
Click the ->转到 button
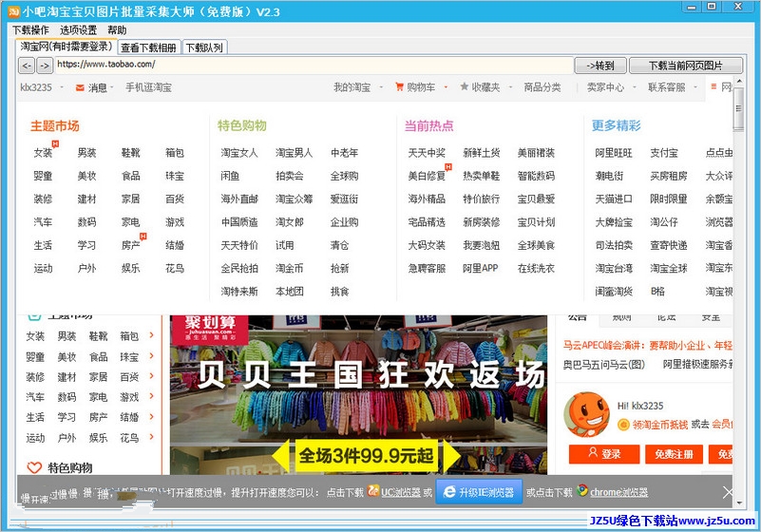point(600,66)
